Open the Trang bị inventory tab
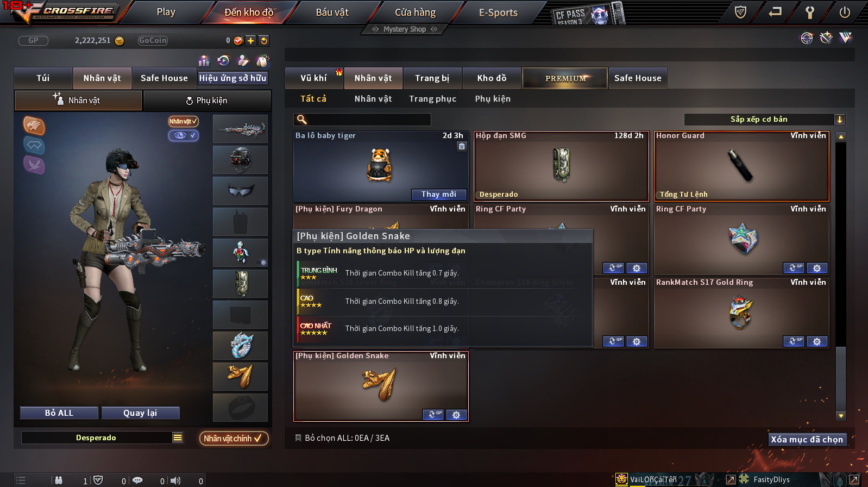Screen dimensions: 868x487 pos(432,78)
